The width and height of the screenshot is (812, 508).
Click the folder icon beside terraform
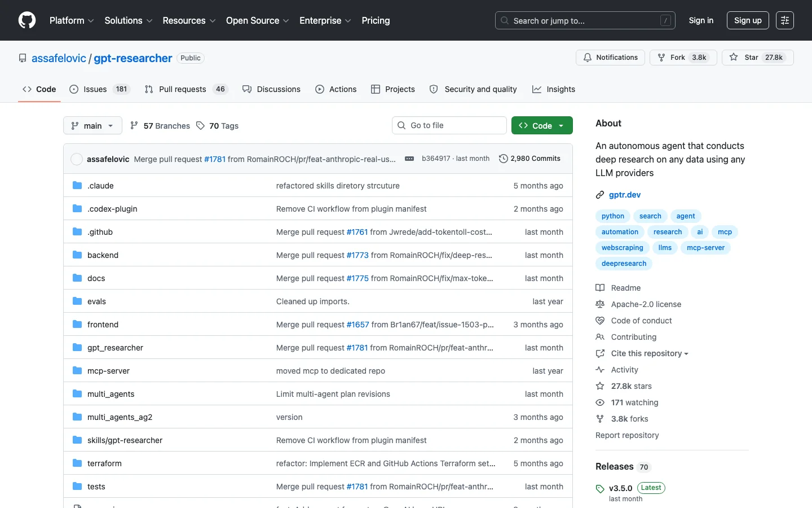click(x=77, y=463)
